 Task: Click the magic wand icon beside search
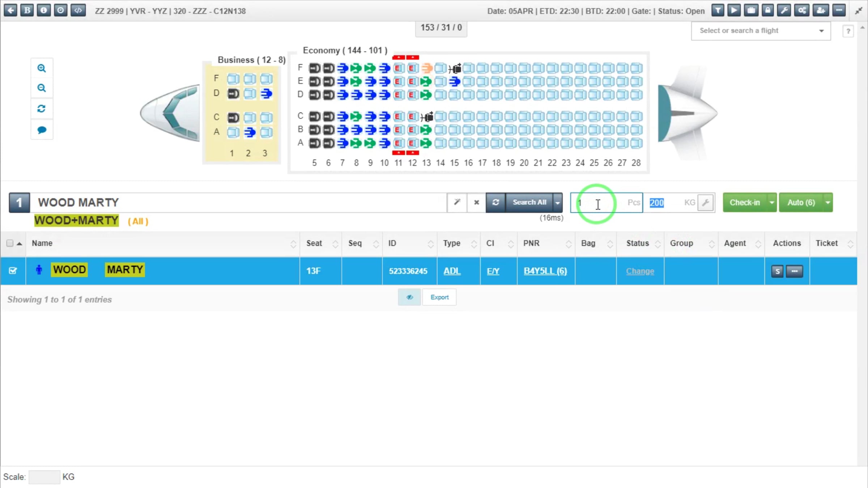click(x=457, y=202)
